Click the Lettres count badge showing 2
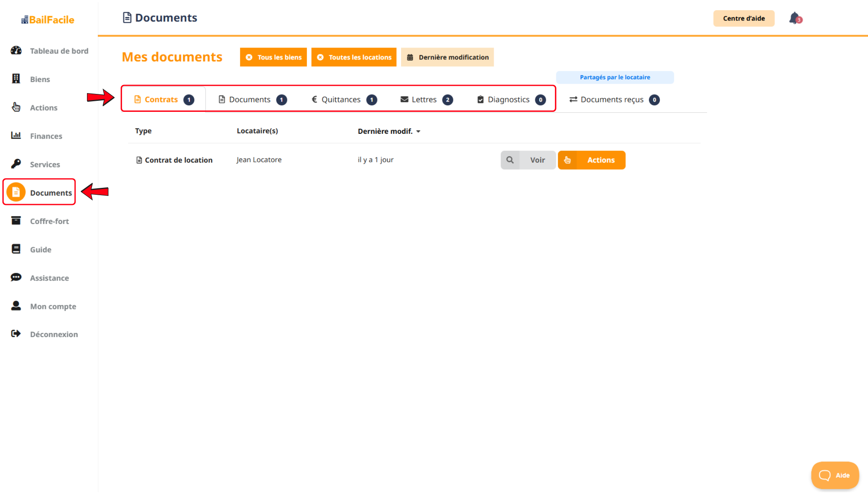Image resolution: width=868 pixels, height=494 pixels. click(x=447, y=100)
